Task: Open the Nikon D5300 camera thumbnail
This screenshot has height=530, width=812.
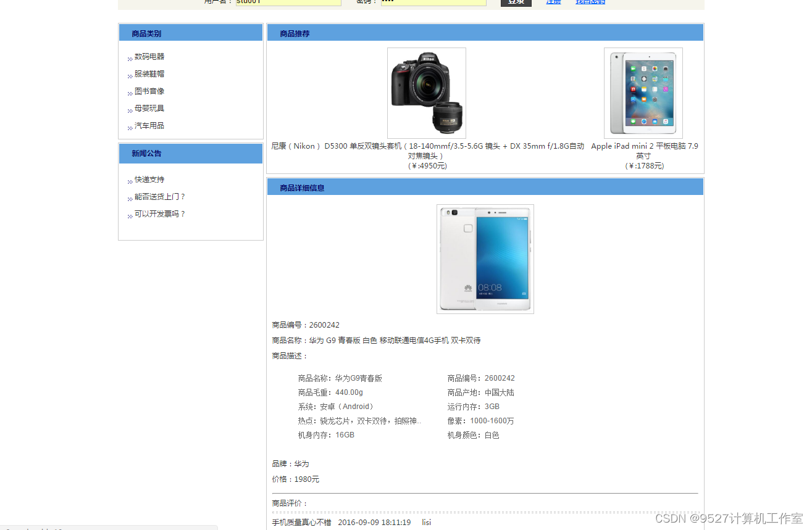Action: (426, 93)
